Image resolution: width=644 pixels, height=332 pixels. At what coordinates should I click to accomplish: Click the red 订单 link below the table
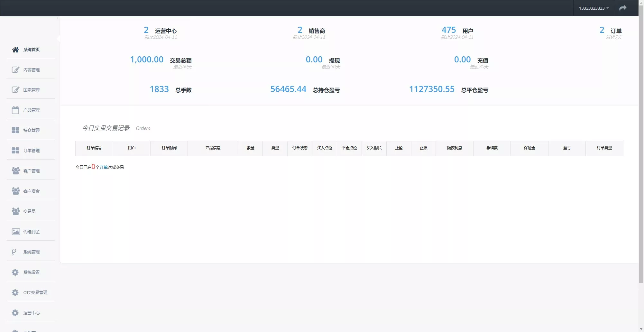[x=104, y=167]
